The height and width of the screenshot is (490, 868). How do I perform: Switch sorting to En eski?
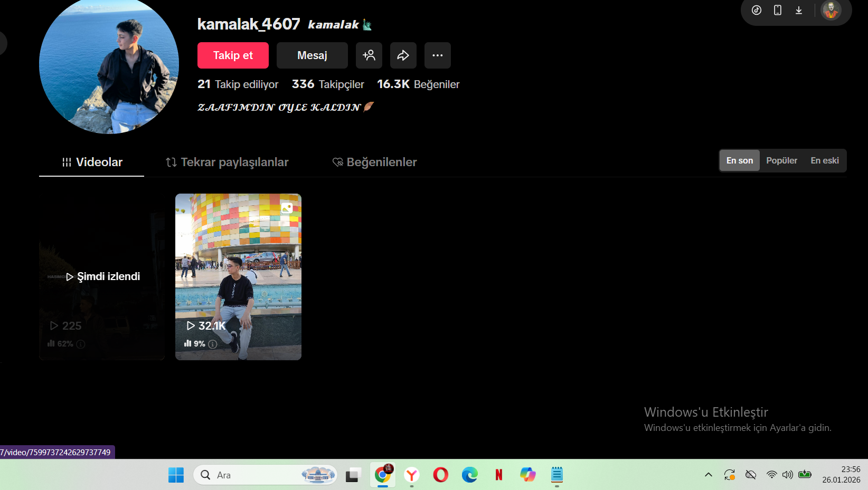click(825, 160)
